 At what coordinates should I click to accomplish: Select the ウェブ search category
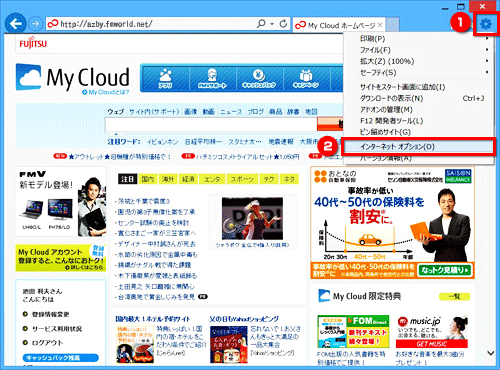pyautogui.click(x=115, y=112)
